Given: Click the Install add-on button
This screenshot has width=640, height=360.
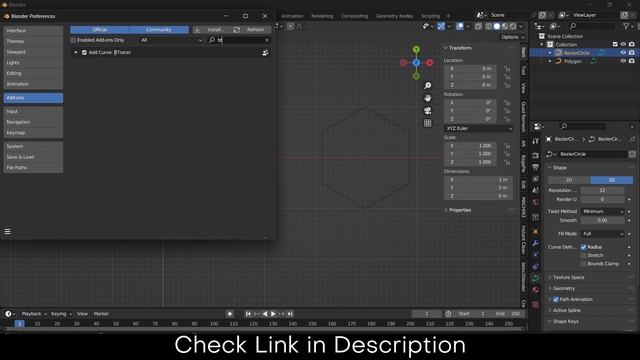Looking at the screenshot, I should point(211,30).
